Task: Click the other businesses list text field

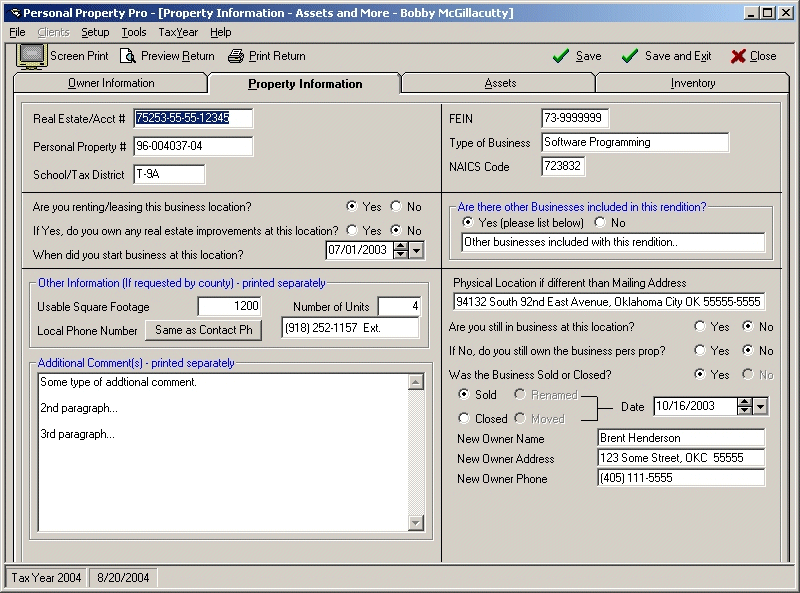Action: pos(613,242)
